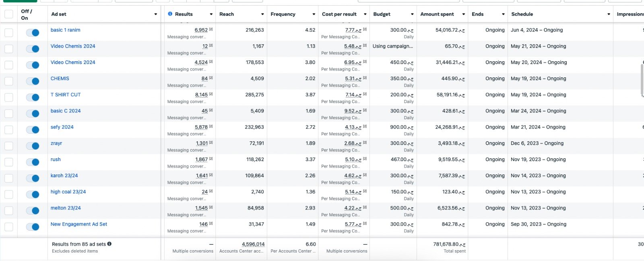644x261 pixels.
Task: Open the 'sefy 2024' ad set link
Action: [x=62, y=127]
